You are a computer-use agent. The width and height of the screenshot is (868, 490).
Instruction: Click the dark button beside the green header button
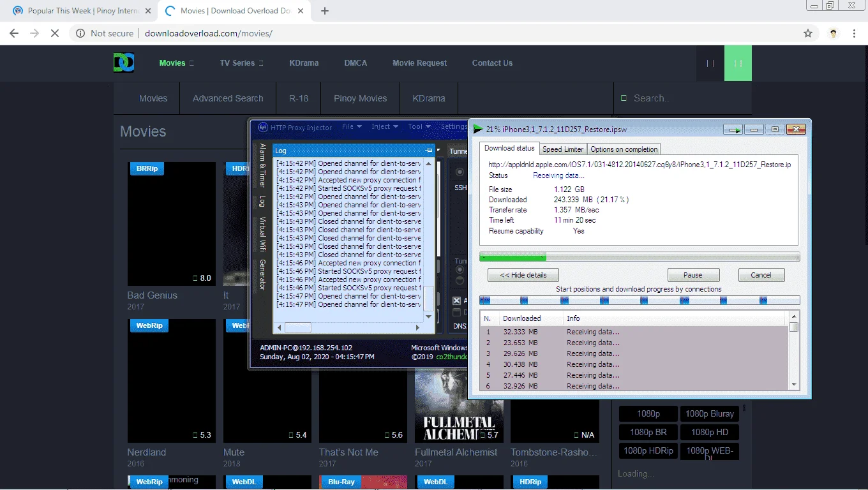click(710, 63)
